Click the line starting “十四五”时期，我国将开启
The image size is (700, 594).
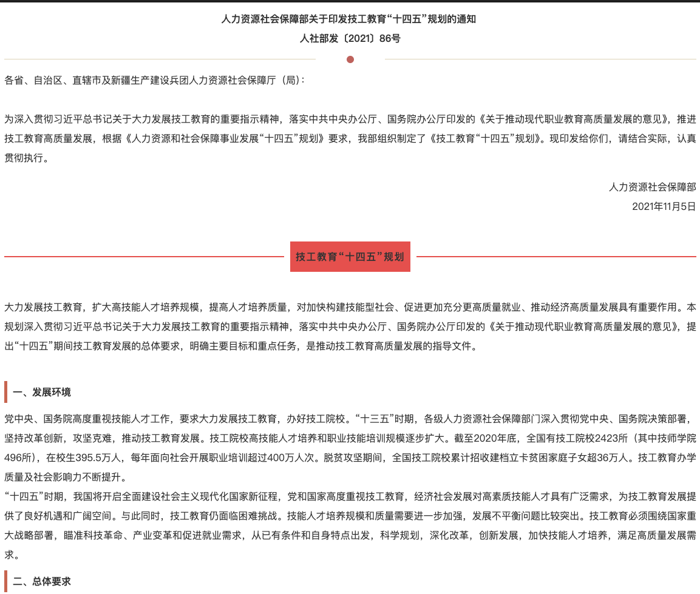pos(350,496)
